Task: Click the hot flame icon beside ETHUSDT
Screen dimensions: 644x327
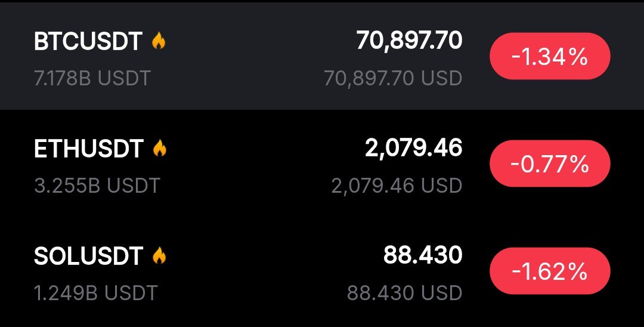Action: point(159,149)
